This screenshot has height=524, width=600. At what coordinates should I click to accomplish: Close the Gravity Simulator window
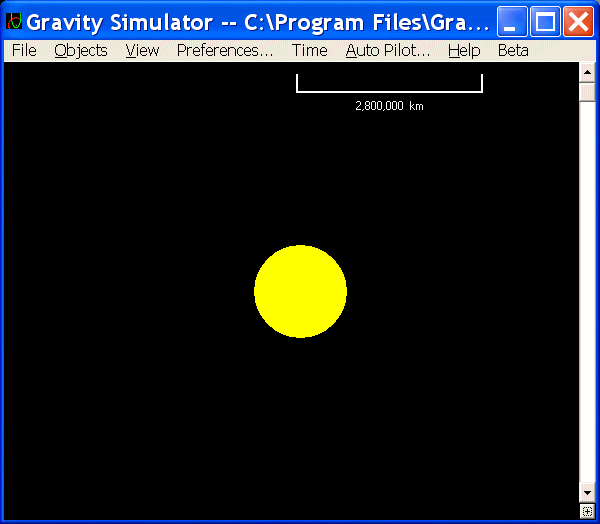(578, 21)
